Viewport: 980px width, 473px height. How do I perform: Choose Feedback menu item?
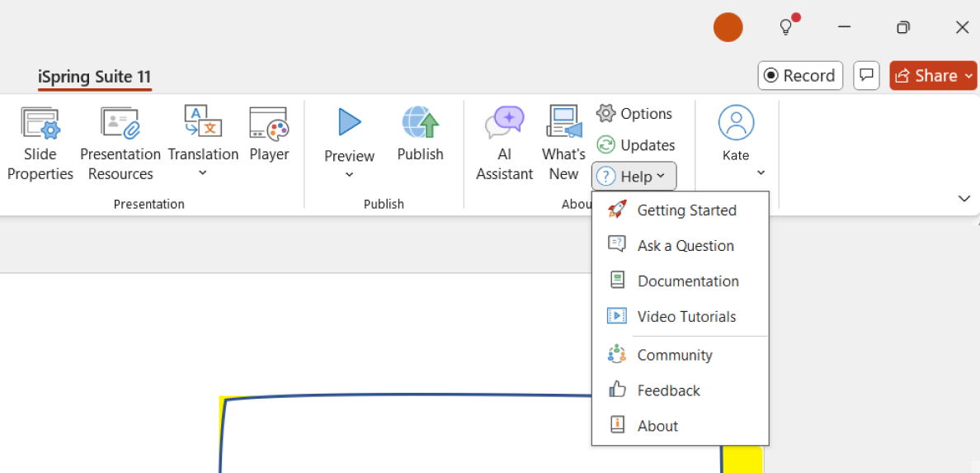click(680, 390)
